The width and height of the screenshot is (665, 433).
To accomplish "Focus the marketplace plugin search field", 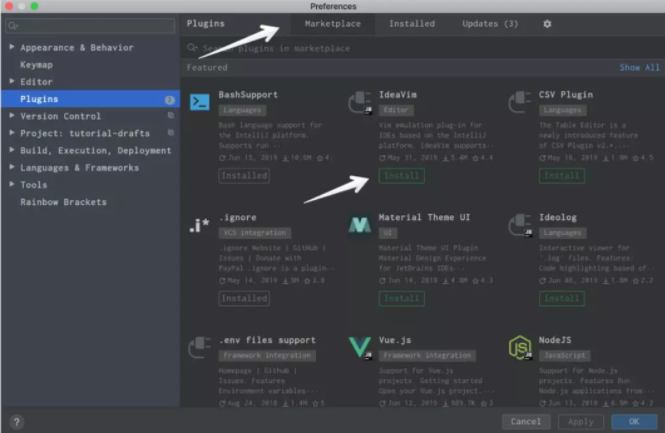I will tap(422, 48).
